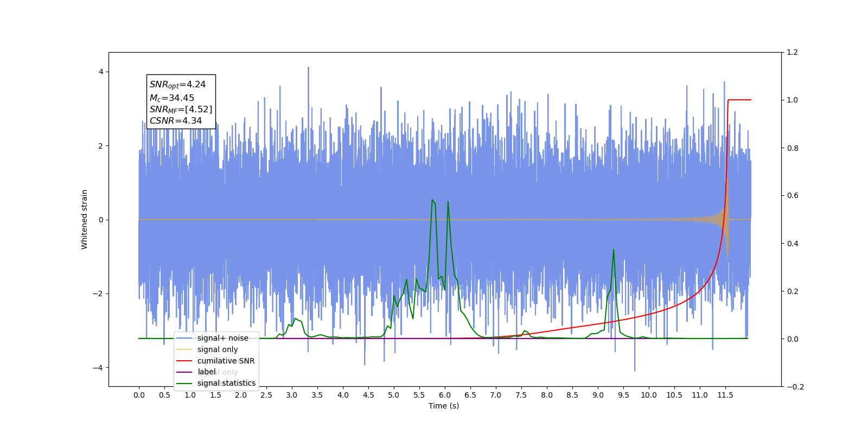Click the green line sample beside signal statistics

184,384
